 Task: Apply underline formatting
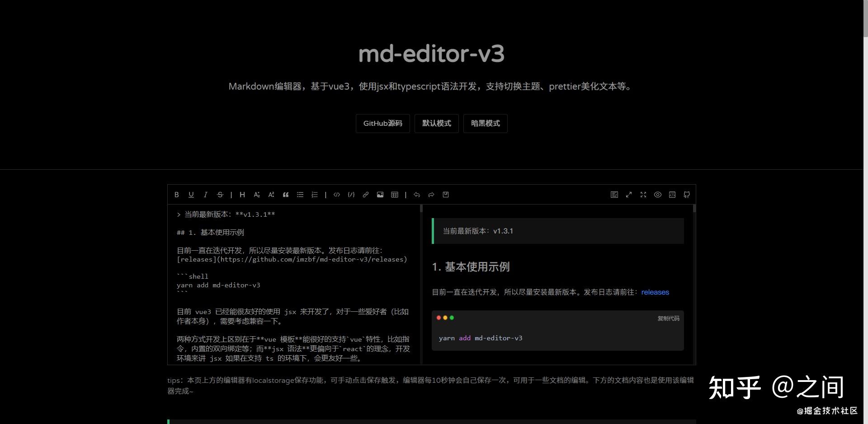(x=191, y=195)
